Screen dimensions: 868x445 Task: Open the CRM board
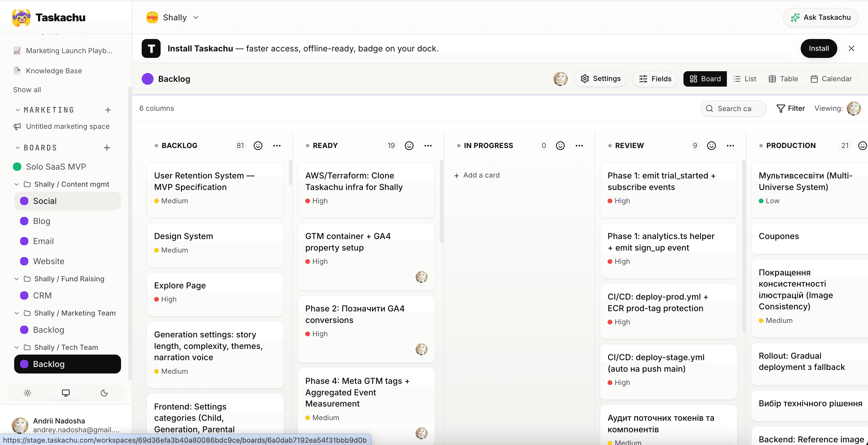[67, 296]
